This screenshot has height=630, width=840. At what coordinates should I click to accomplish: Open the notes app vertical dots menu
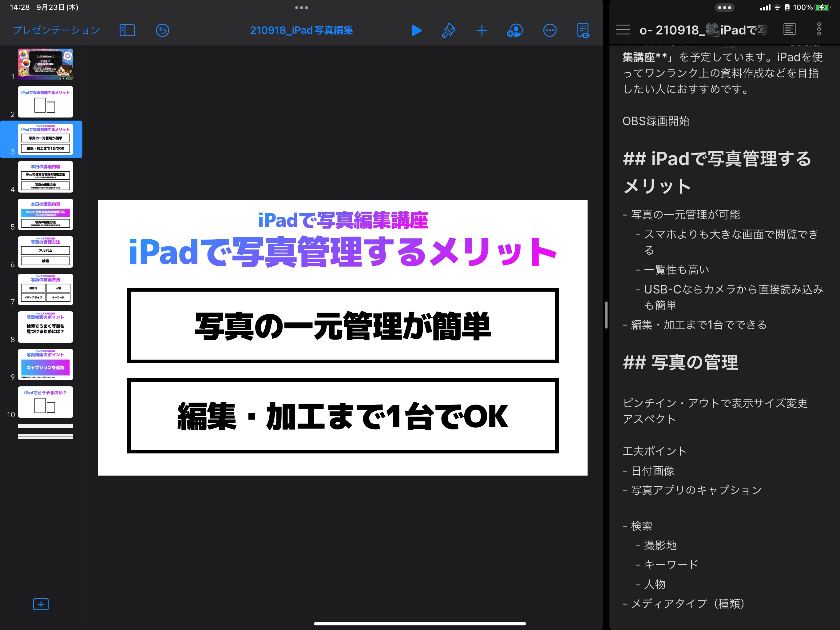click(x=819, y=29)
